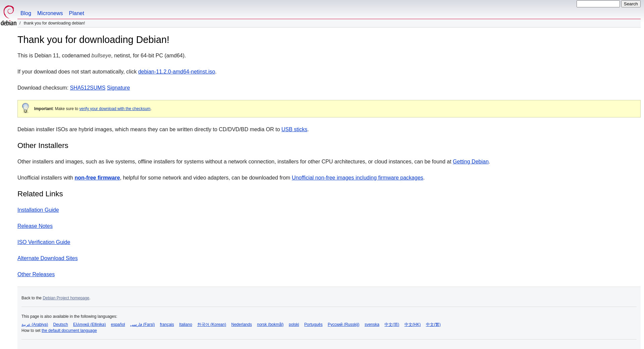Click the search text field
Viewport: 644px width, 349px height.
[x=598, y=4]
